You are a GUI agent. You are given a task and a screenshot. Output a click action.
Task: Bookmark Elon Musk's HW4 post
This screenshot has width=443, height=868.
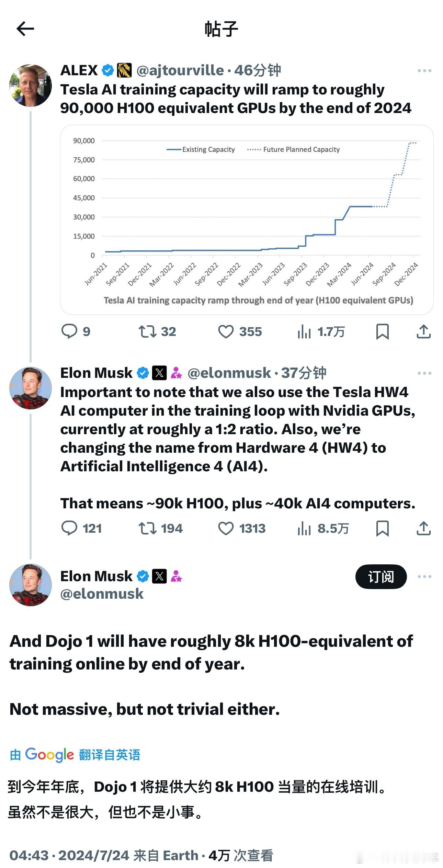click(x=382, y=528)
